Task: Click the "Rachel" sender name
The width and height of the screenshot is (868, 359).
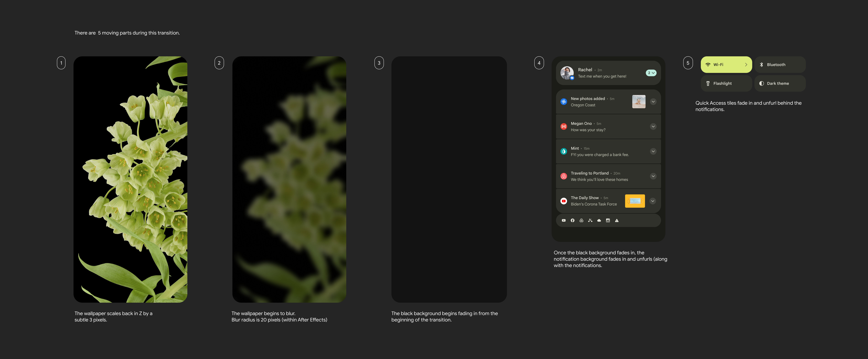Action: [585, 70]
